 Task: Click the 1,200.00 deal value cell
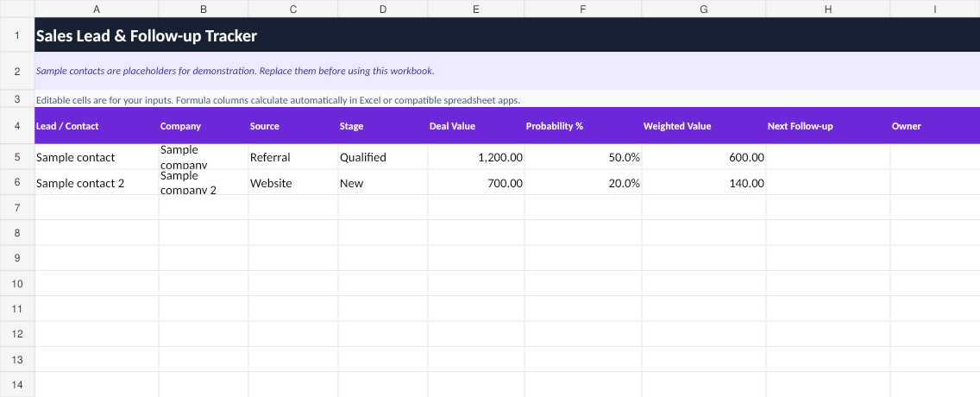click(476, 157)
